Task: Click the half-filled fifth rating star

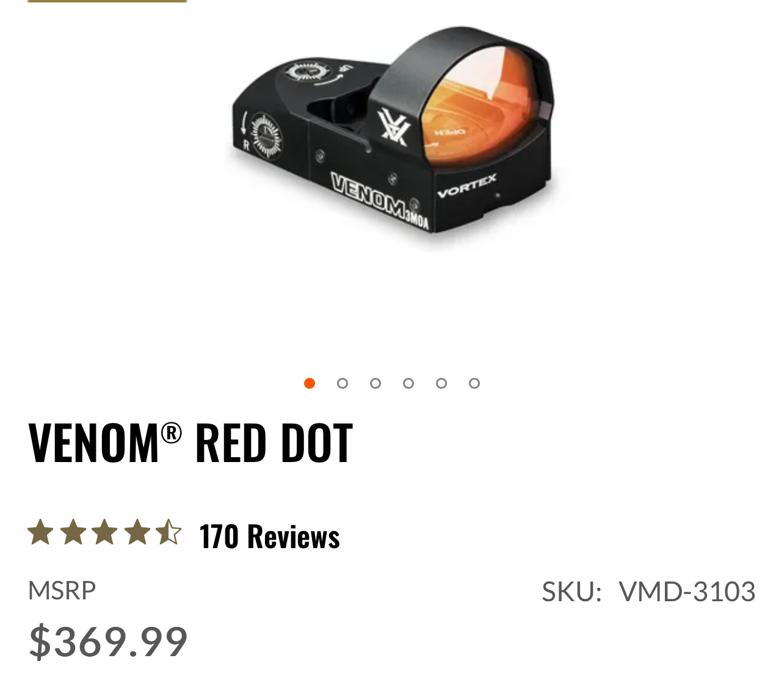Action: (169, 532)
